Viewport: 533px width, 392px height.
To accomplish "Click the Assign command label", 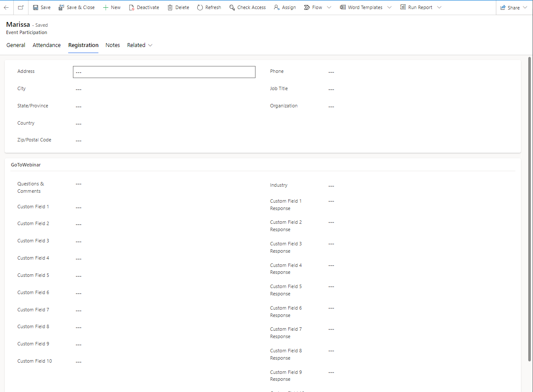I will (289, 7).
